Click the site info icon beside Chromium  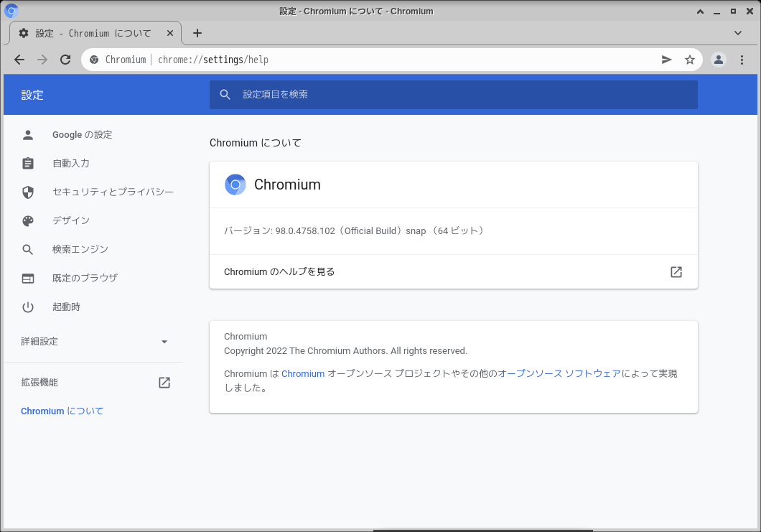click(x=94, y=60)
